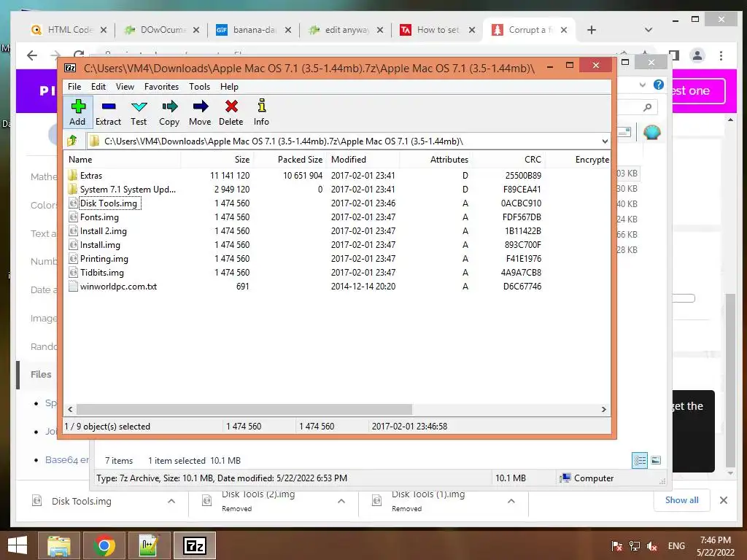The width and height of the screenshot is (747, 560).
Task: Open the 7-Zip window system menu icon
Action: tap(70, 68)
